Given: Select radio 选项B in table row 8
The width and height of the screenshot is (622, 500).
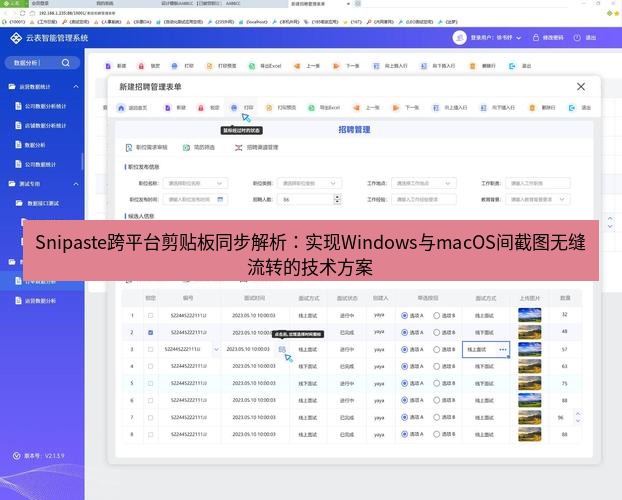Looking at the screenshot, I should 436,434.
